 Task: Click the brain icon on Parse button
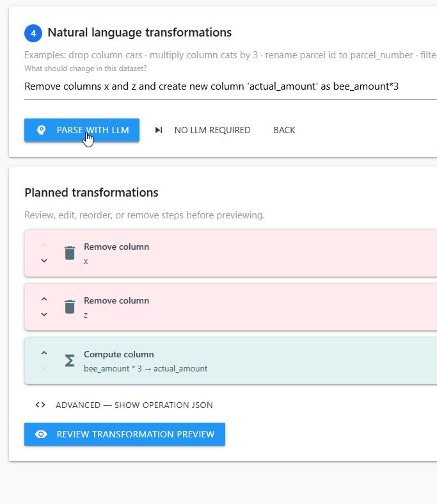coord(41,130)
